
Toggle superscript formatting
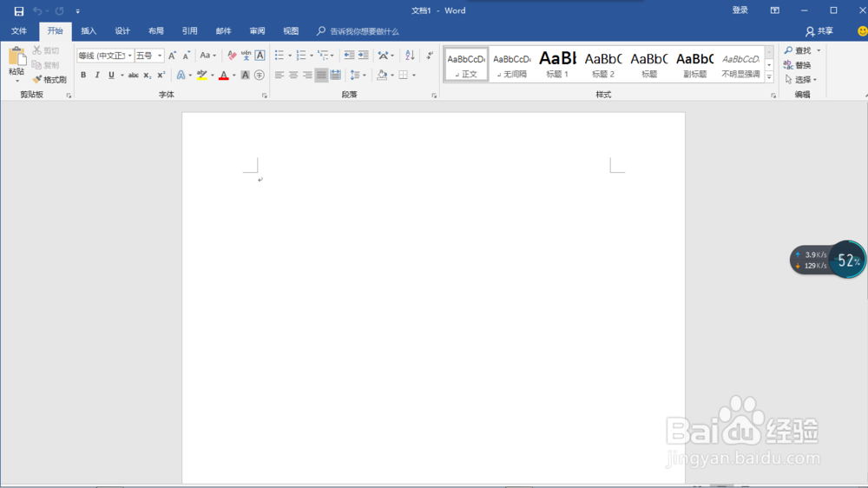tap(161, 75)
